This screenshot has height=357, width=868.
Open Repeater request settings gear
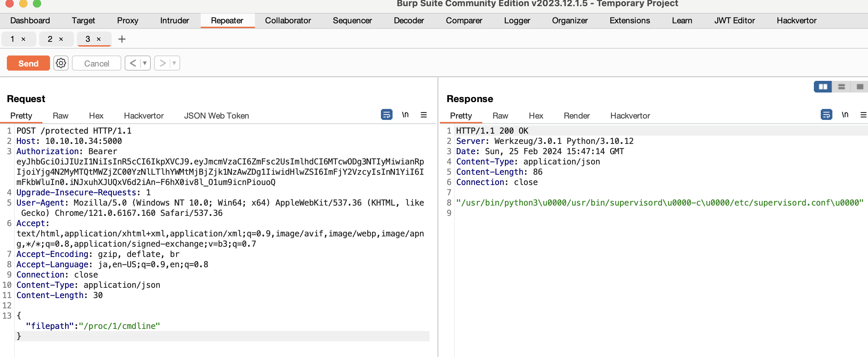(x=61, y=63)
